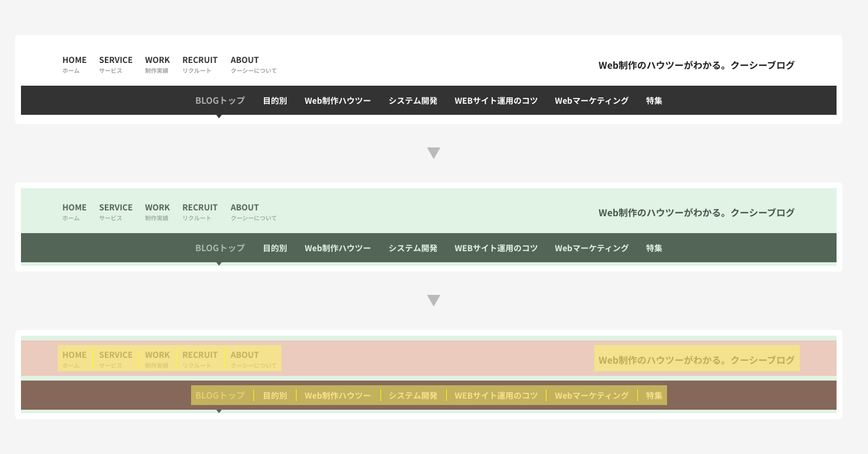Click the blog title in the green-tinted header
Viewport: 868px width, 454px height.
697,213
